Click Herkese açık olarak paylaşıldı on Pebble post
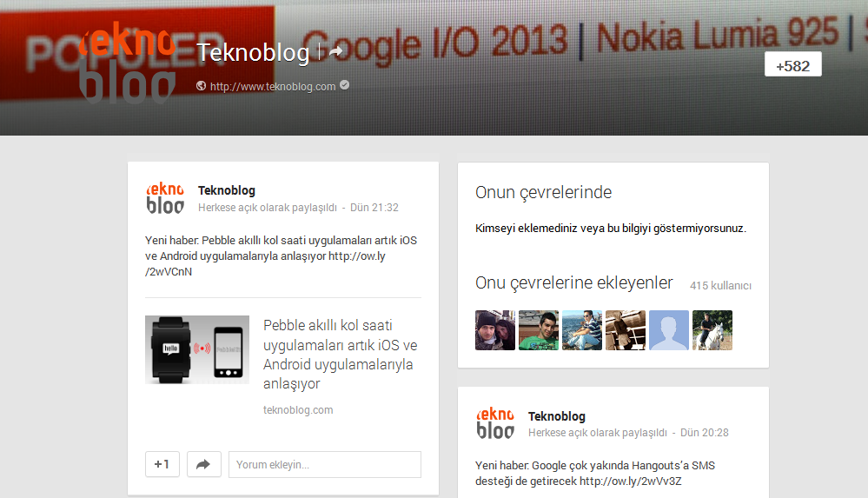Viewport: 868px width, 498px height. tap(268, 208)
